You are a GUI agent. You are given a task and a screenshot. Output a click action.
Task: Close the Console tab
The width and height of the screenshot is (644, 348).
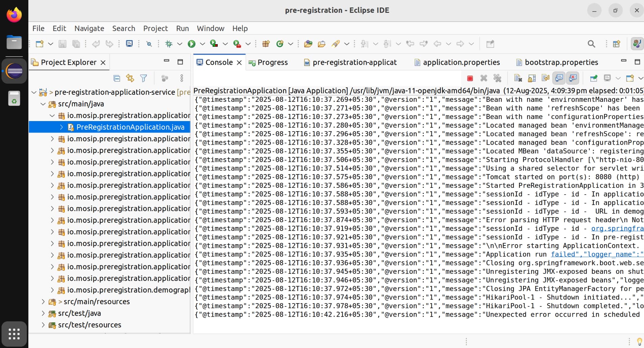(239, 63)
